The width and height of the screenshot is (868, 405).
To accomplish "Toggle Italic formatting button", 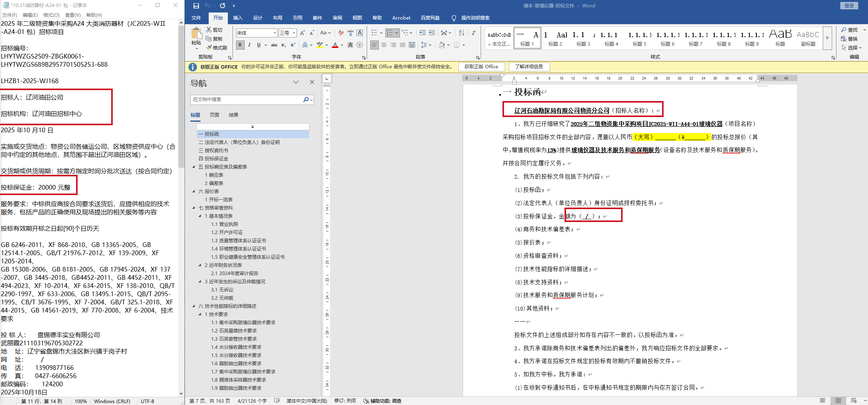I will (x=249, y=45).
